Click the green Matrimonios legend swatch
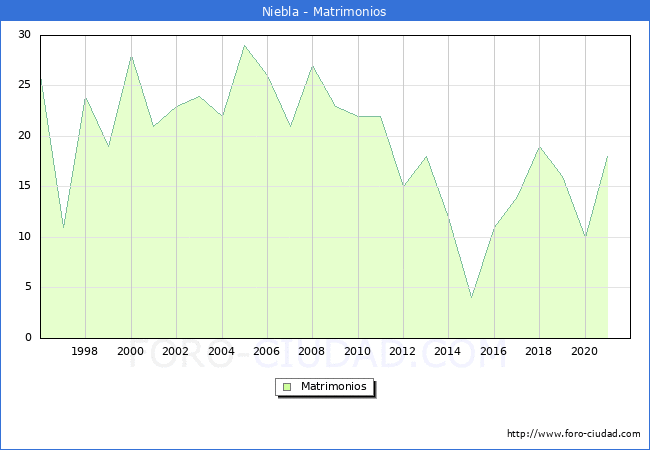Screen dimensions: 650x450 click(x=287, y=387)
